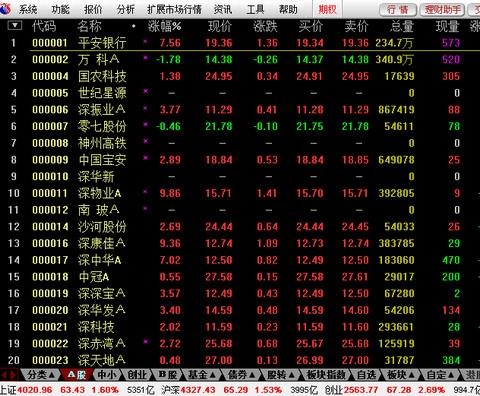The image size is (480, 396).
Task: Sort by the 代码 column header
Action: coord(44,26)
